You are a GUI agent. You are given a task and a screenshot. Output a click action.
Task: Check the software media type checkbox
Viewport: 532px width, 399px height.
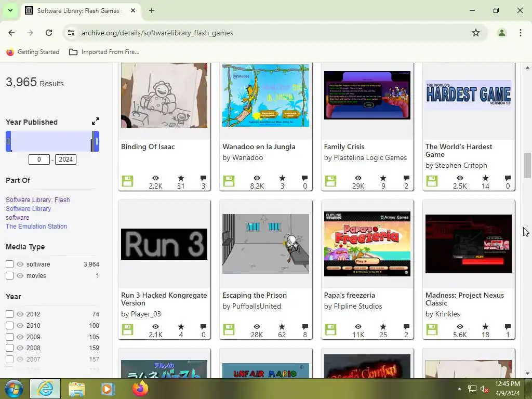point(9,264)
